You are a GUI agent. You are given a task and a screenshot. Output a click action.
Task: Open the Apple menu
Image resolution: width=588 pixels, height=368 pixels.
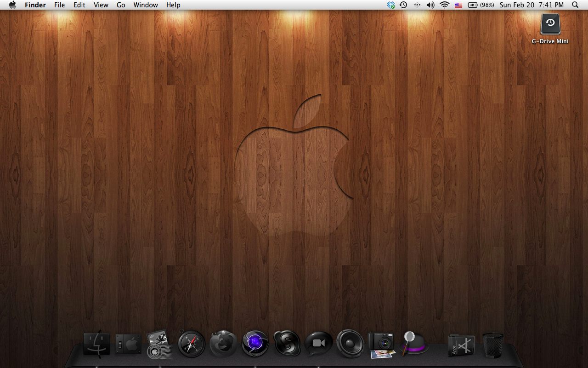click(x=12, y=5)
